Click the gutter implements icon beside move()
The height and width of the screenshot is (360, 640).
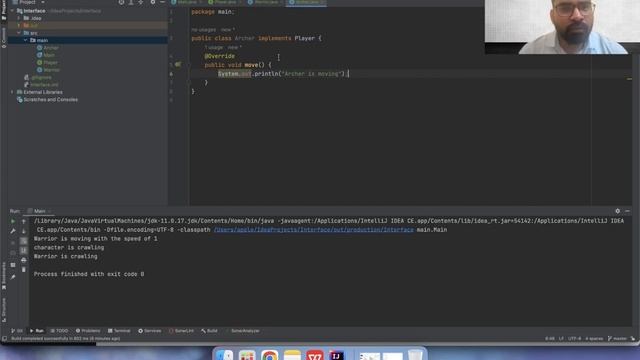pyautogui.click(x=178, y=64)
